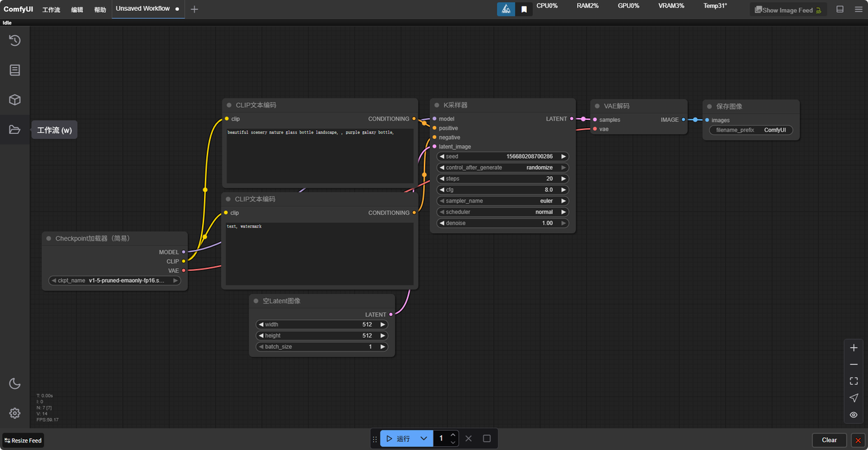Add a new workflow tab with plus
Screen dimensions: 868x450
[195, 9]
